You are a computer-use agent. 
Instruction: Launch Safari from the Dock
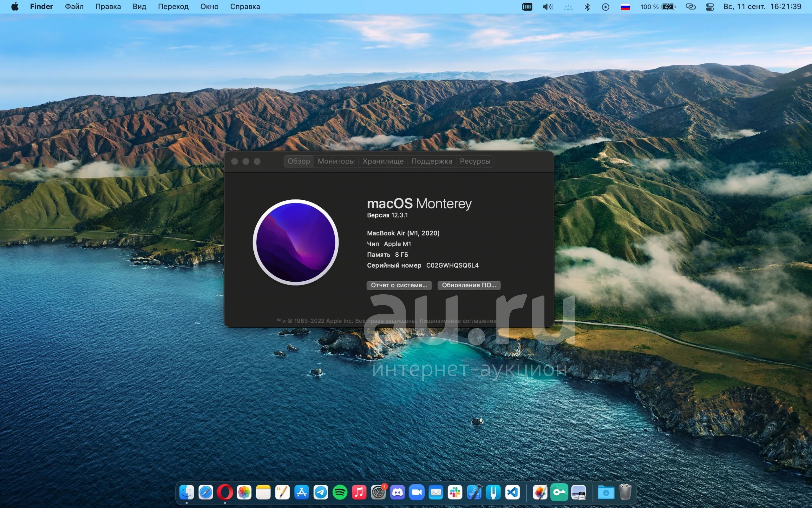(x=206, y=493)
